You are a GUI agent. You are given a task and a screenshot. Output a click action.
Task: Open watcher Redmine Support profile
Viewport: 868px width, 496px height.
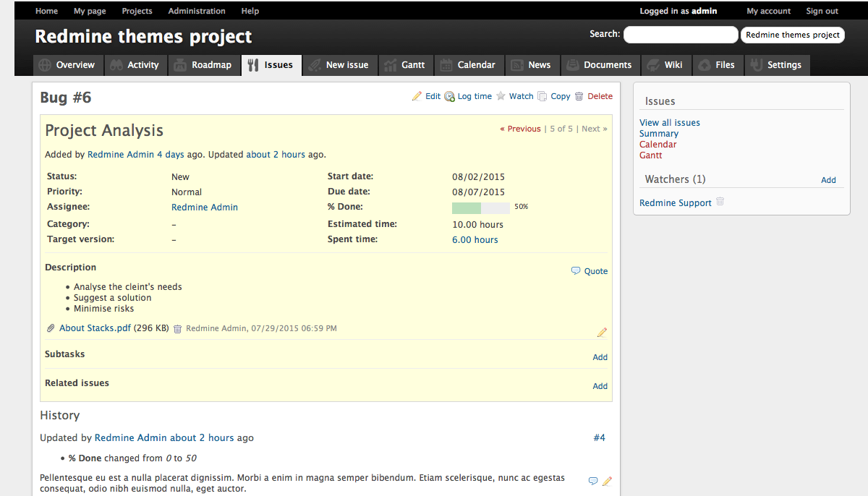676,203
